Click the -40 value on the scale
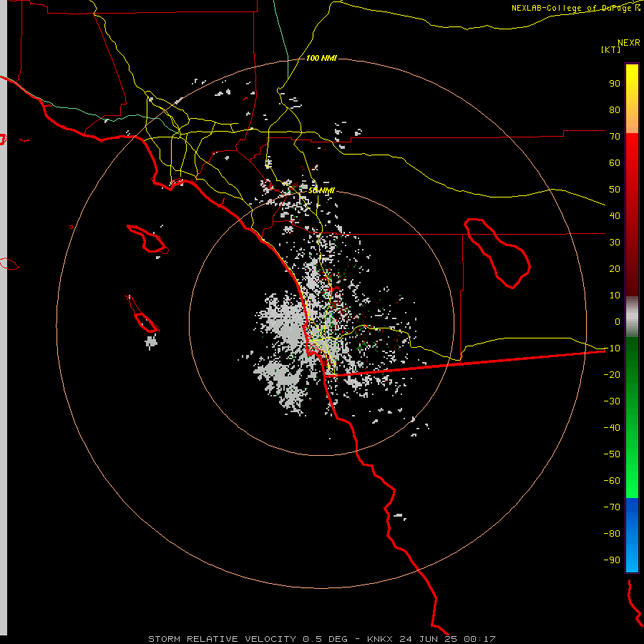The image size is (644, 644). (x=612, y=428)
